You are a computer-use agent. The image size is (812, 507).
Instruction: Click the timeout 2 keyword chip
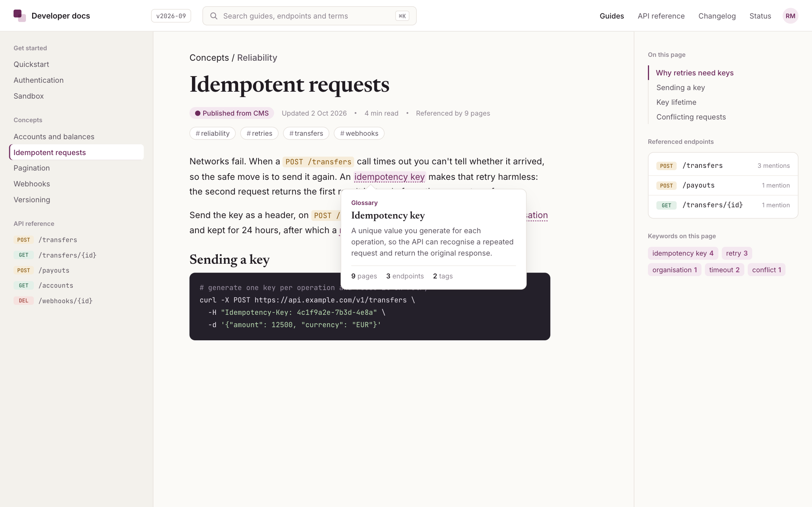tap(724, 270)
